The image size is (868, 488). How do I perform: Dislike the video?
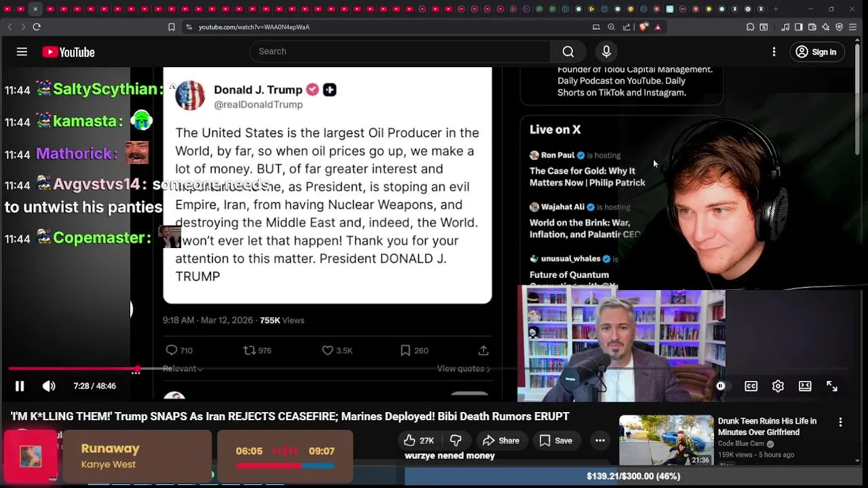456,441
